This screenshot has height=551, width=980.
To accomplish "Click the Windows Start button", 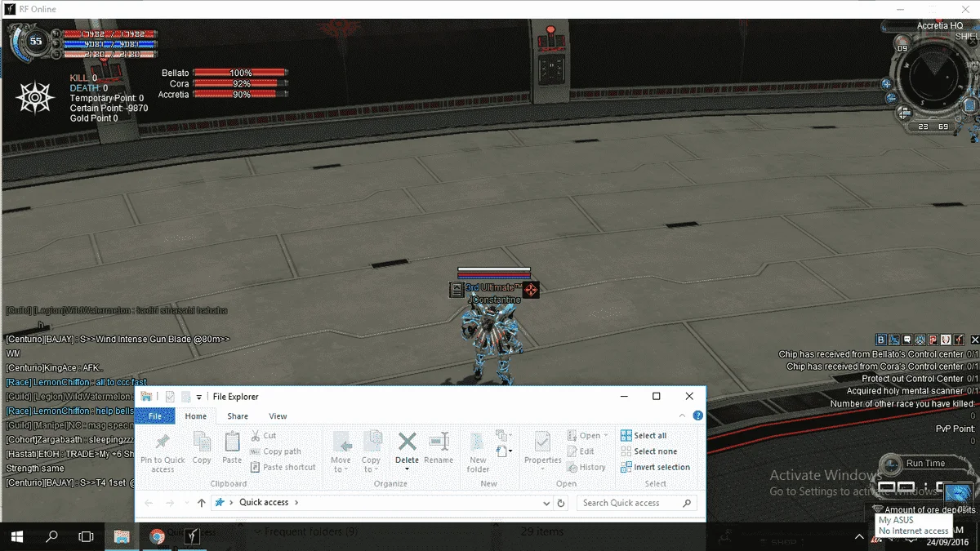I will (x=16, y=537).
